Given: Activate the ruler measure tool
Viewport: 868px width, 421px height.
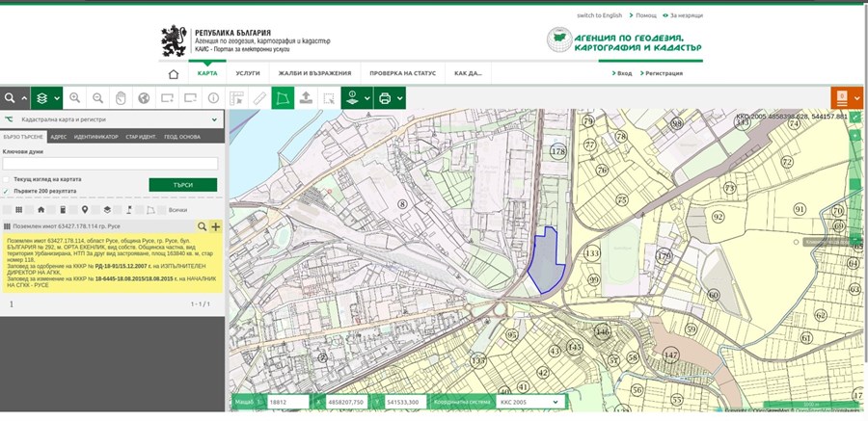Looking at the screenshot, I should pos(258,98).
